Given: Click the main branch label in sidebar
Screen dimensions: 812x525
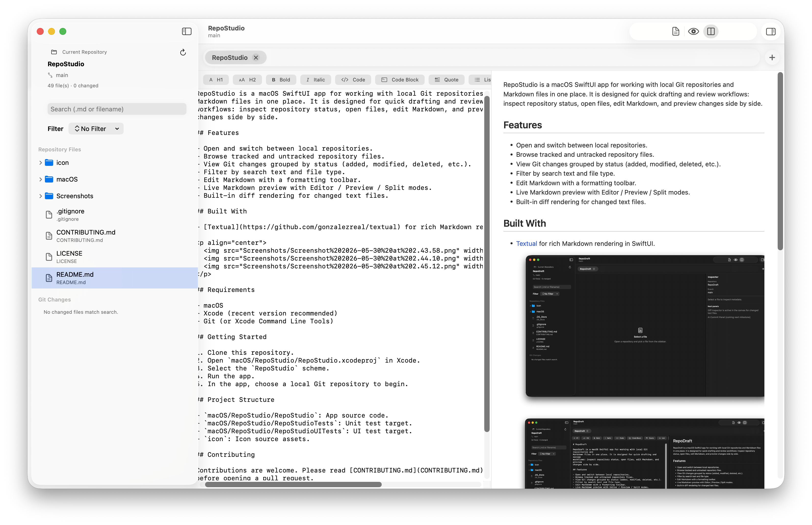Looking at the screenshot, I should (62, 75).
